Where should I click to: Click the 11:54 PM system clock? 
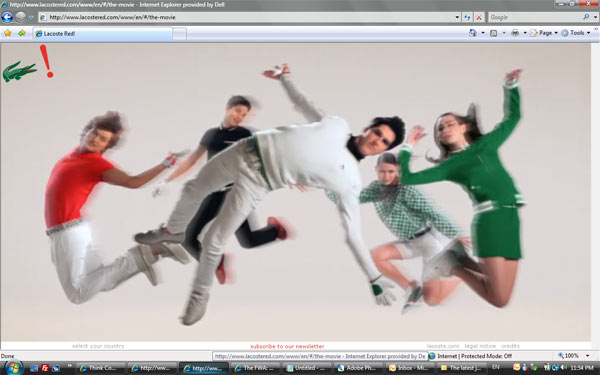click(x=582, y=368)
